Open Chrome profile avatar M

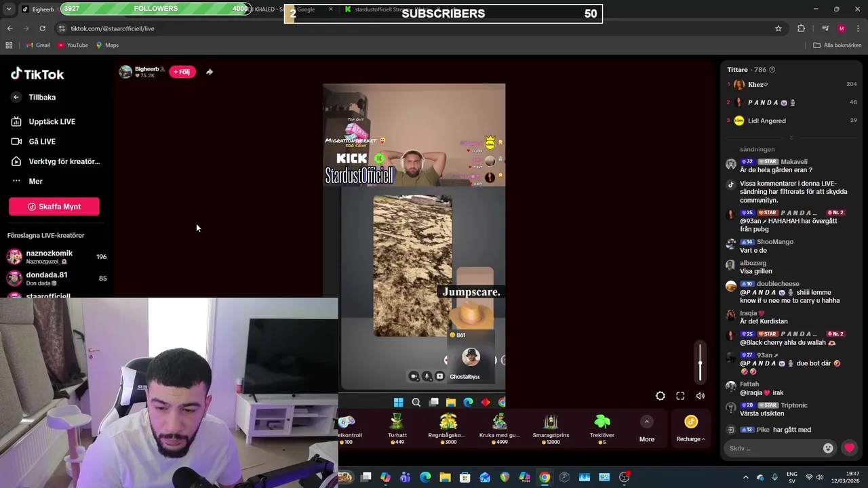point(842,28)
